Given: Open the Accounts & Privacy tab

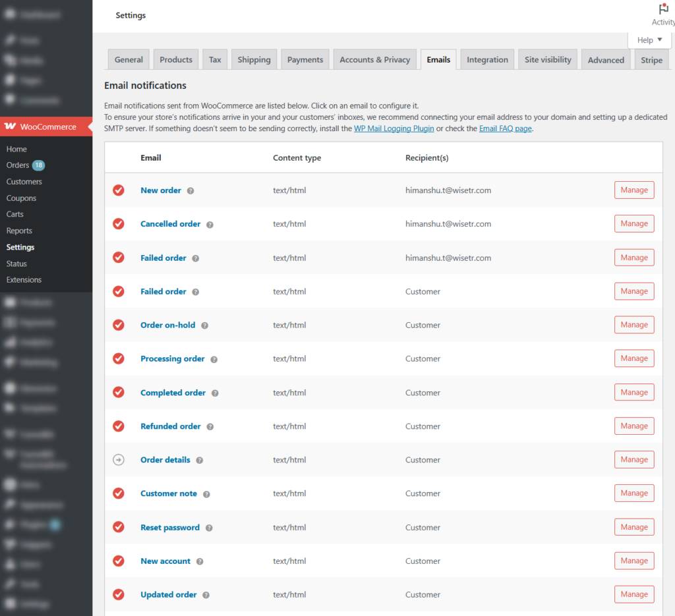Looking at the screenshot, I should click(x=374, y=59).
